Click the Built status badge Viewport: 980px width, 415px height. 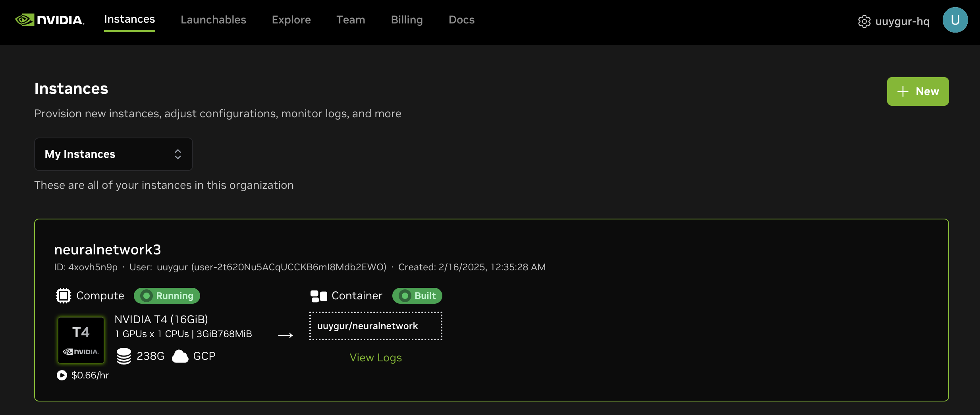pyautogui.click(x=417, y=296)
